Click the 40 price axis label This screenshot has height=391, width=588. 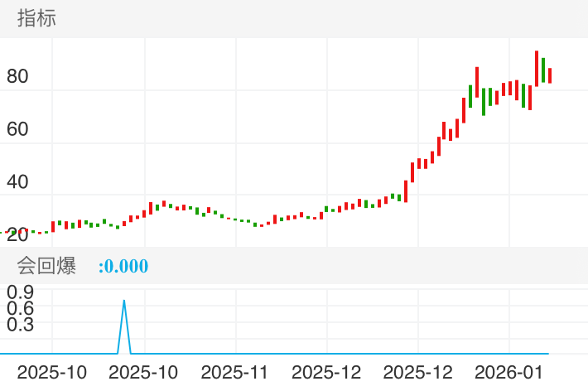click(17, 182)
